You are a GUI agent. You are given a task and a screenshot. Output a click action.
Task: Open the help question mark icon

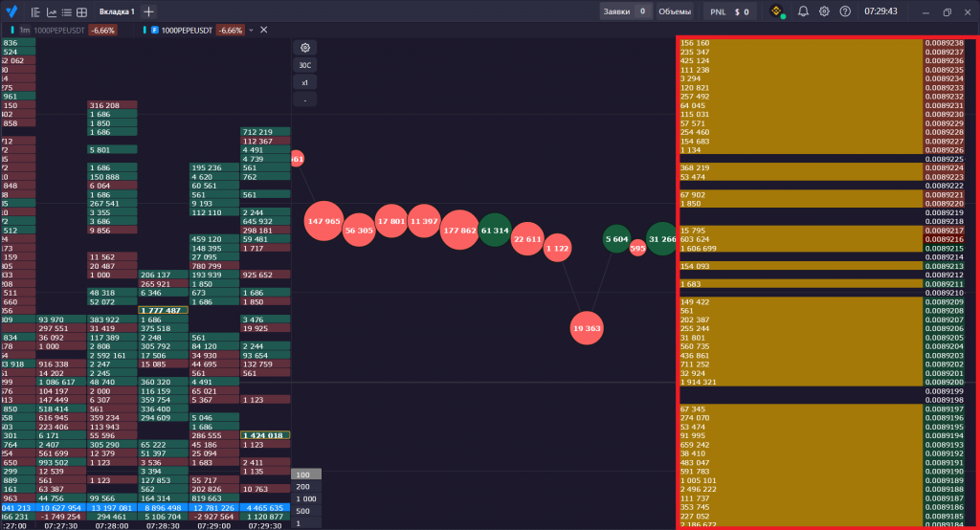click(845, 11)
